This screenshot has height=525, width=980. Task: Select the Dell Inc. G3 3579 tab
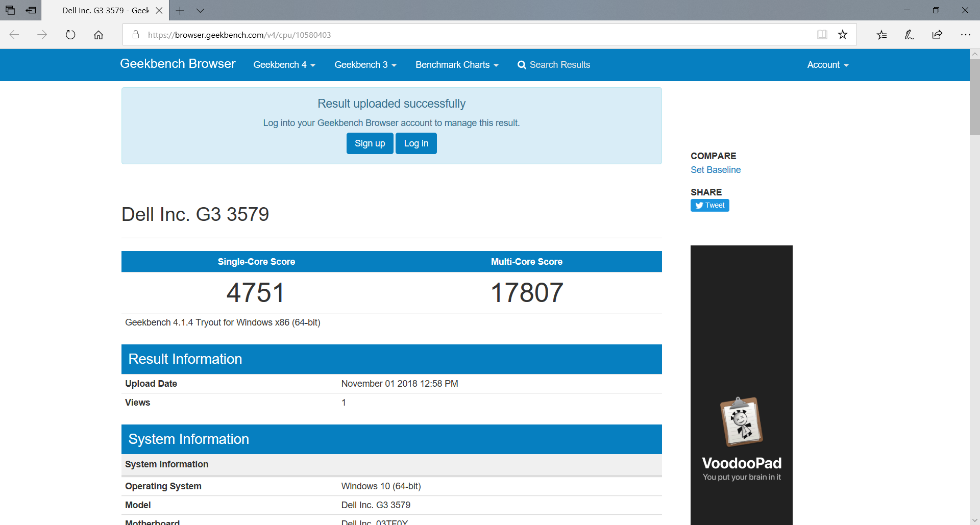pyautogui.click(x=105, y=10)
